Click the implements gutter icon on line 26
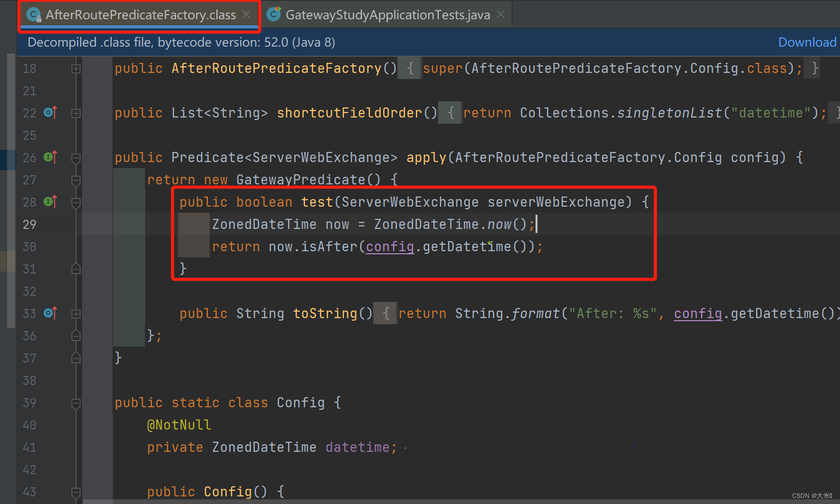This screenshot has width=840, height=504. pyautogui.click(x=51, y=157)
